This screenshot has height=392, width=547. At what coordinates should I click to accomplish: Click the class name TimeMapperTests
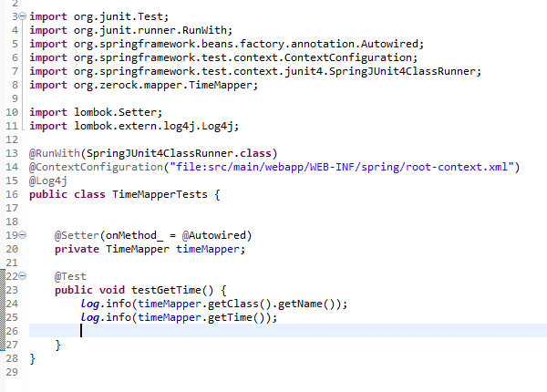(x=160, y=194)
